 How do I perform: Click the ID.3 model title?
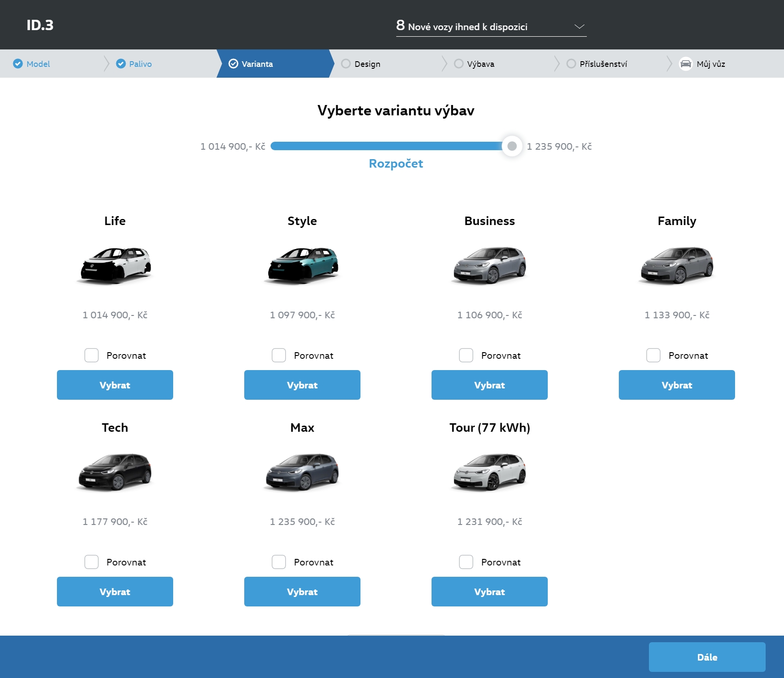tap(40, 25)
